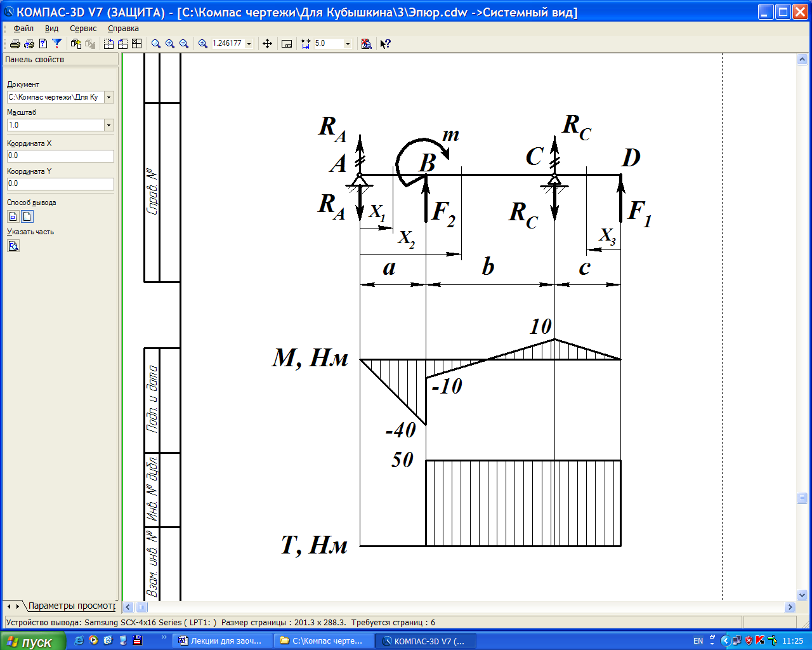Click the EN language indicator
The image size is (812, 650).
click(x=698, y=641)
